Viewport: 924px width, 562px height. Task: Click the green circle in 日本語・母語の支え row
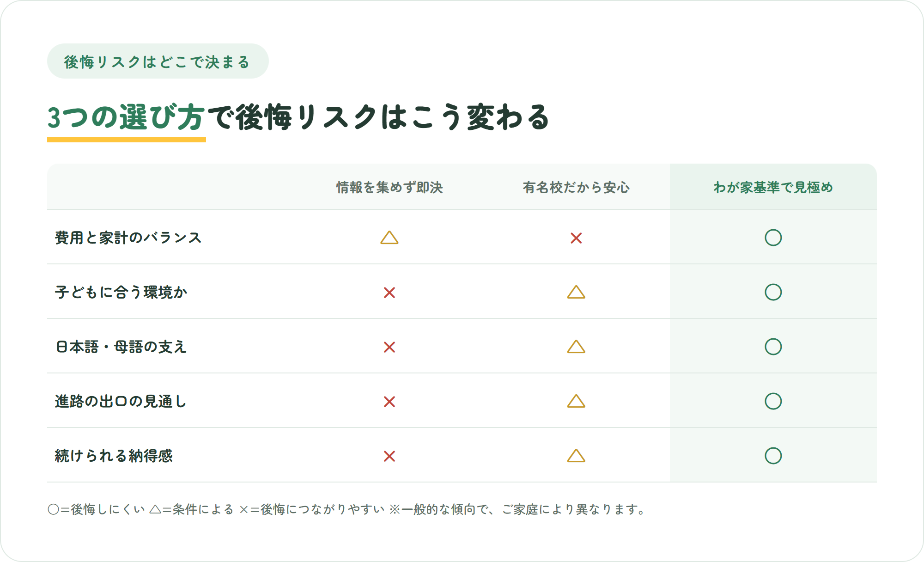(x=773, y=347)
